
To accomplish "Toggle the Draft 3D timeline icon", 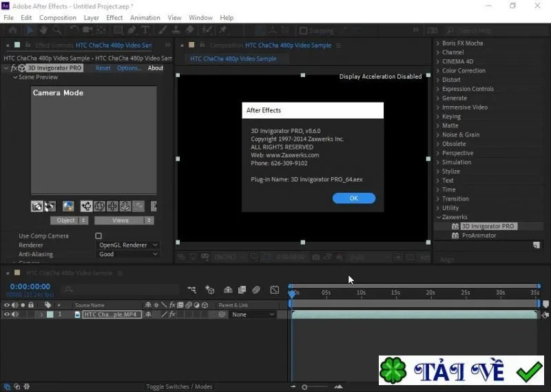I will tap(210, 289).
